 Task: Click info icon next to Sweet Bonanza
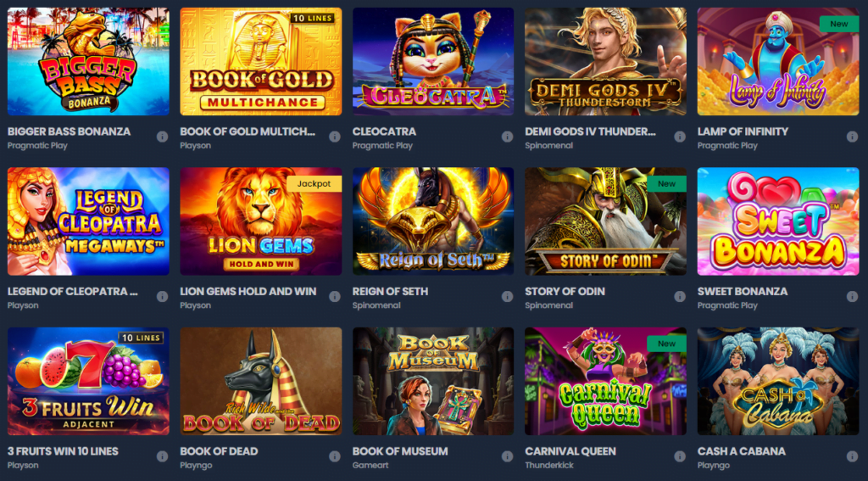(852, 296)
